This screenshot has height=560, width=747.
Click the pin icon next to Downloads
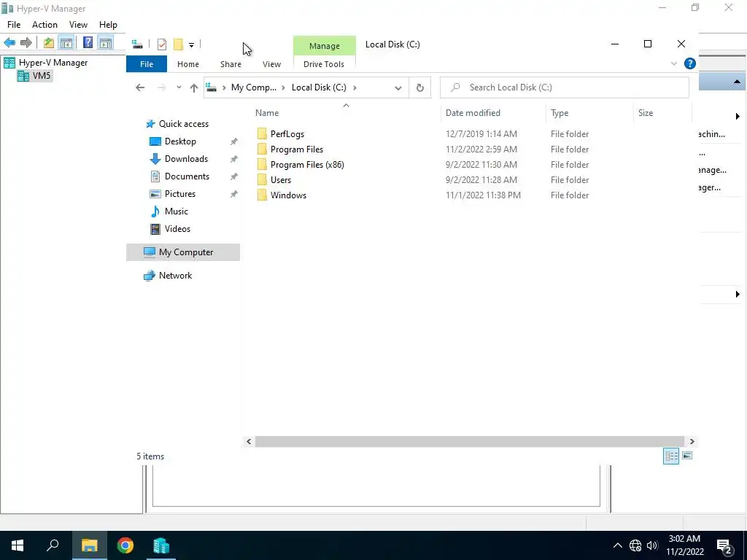click(x=234, y=159)
